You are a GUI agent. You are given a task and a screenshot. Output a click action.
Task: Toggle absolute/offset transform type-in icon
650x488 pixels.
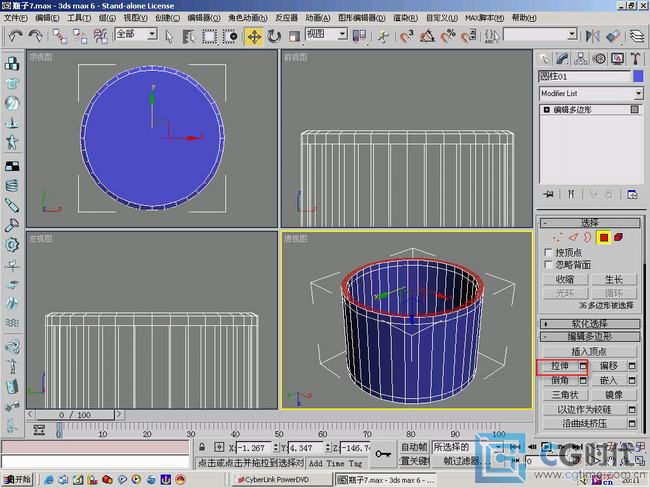pyautogui.click(x=219, y=447)
